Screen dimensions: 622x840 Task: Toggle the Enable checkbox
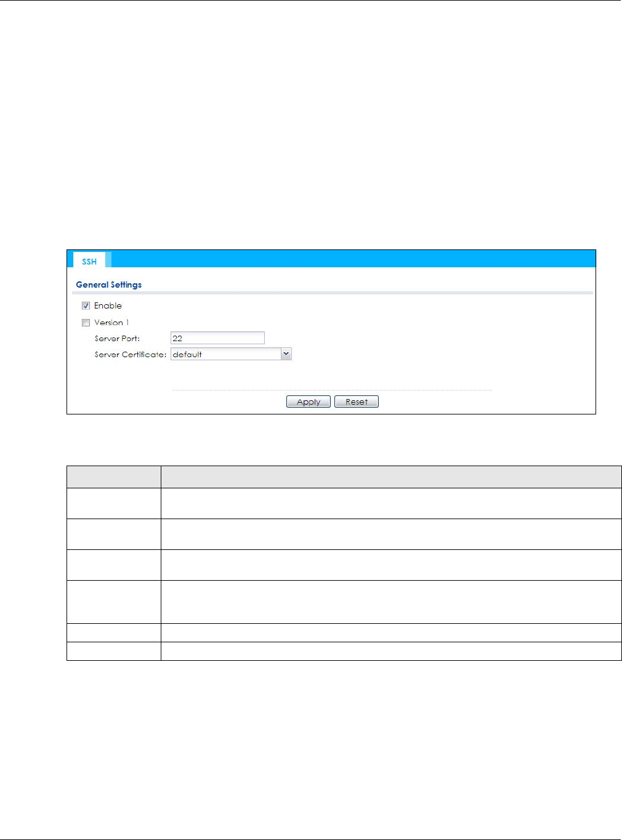pyautogui.click(x=86, y=306)
